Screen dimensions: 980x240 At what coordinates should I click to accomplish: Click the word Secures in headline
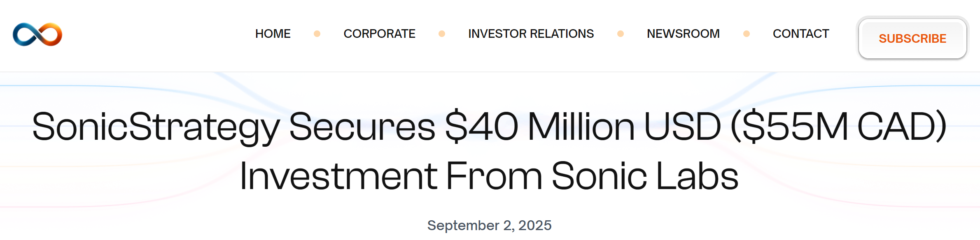click(x=362, y=127)
